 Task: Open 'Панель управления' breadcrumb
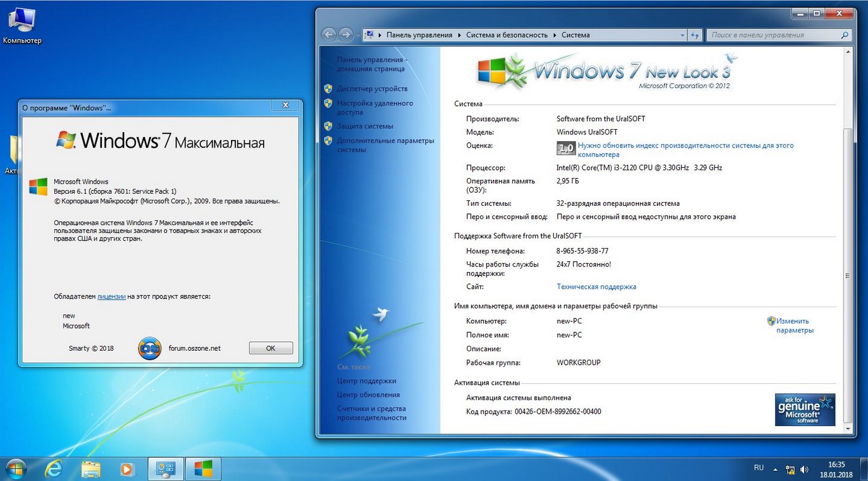(x=419, y=35)
